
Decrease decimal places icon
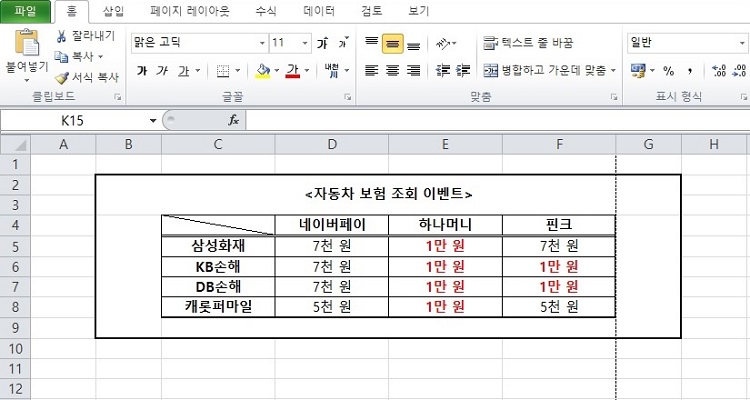pyautogui.click(x=739, y=71)
